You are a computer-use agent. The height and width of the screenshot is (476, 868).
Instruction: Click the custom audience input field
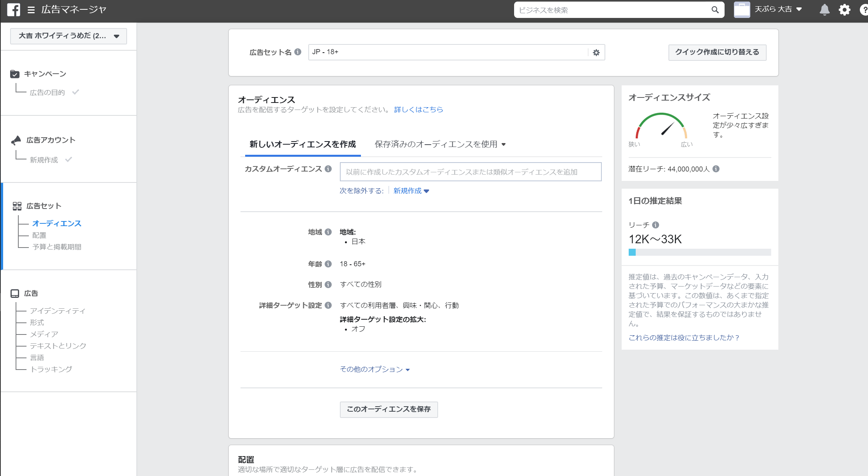click(470, 172)
